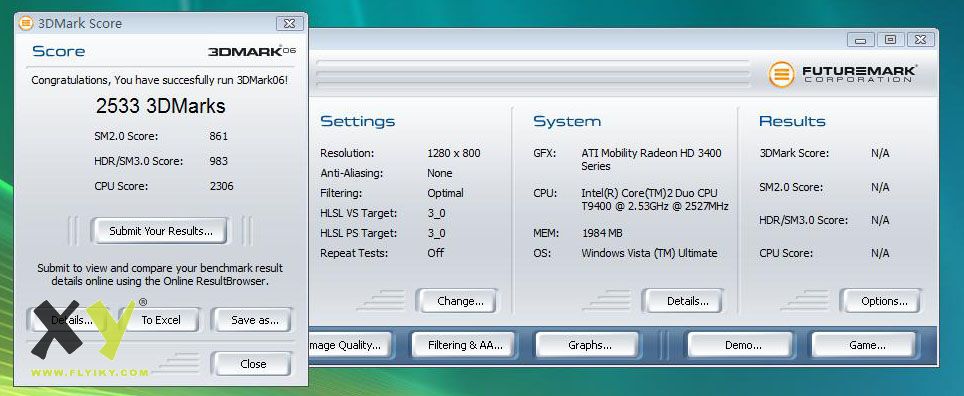Click HLSL VS Target value 3_0
The height and width of the screenshot is (396, 964).
tap(437, 213)
